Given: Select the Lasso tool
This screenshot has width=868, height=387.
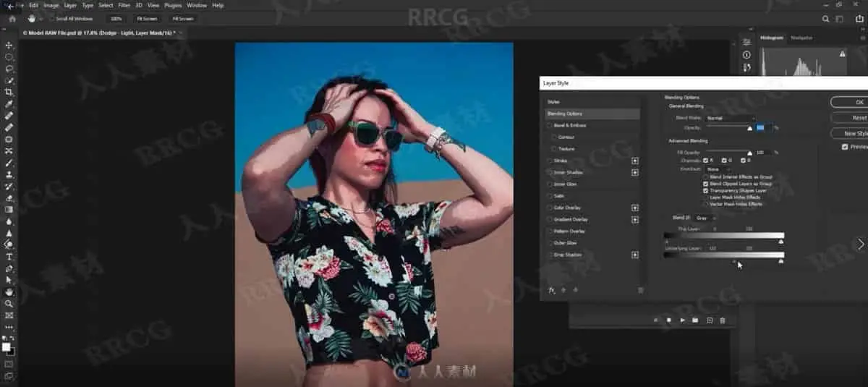Looking at the screenshot, I should tap(9, 68).
